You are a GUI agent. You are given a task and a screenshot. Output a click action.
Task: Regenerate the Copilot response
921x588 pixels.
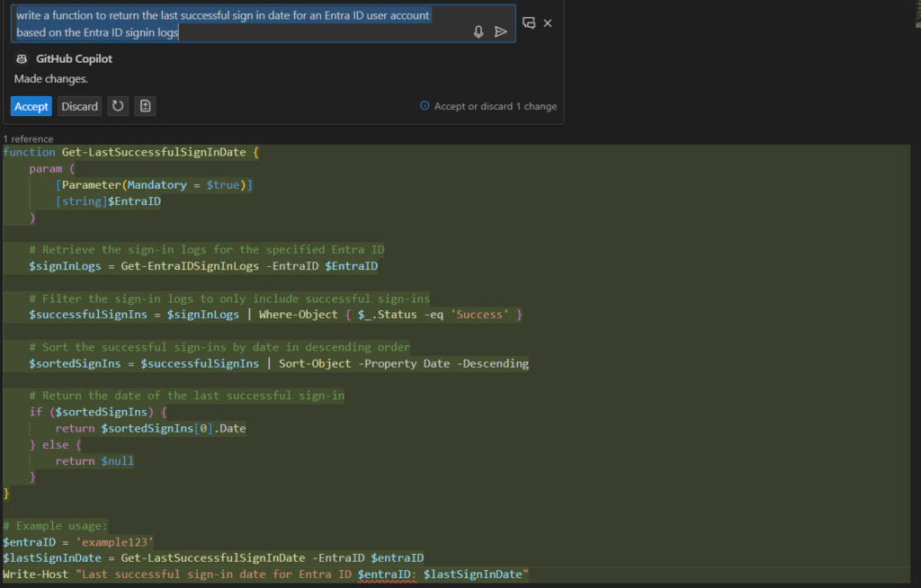(x=118, y=106)
